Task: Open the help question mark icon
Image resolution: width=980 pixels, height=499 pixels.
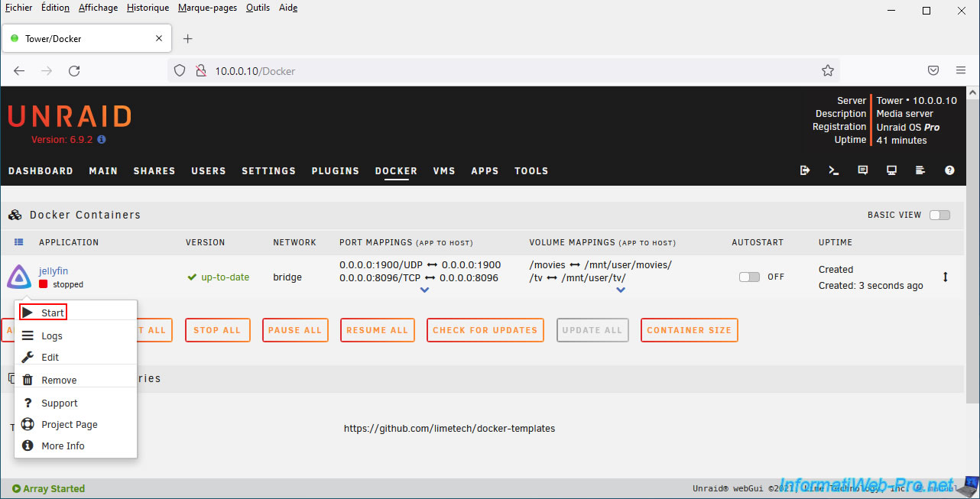Action: coord(949,170)
